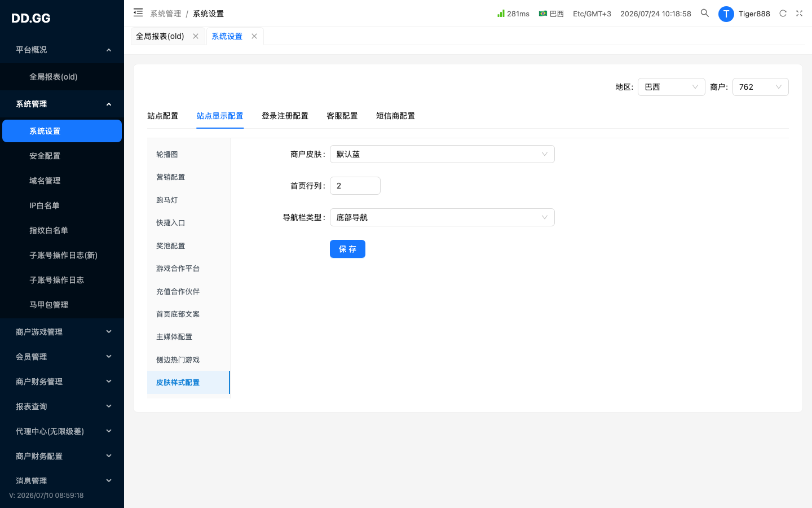Click the refresh icon in header

point(783,13)
